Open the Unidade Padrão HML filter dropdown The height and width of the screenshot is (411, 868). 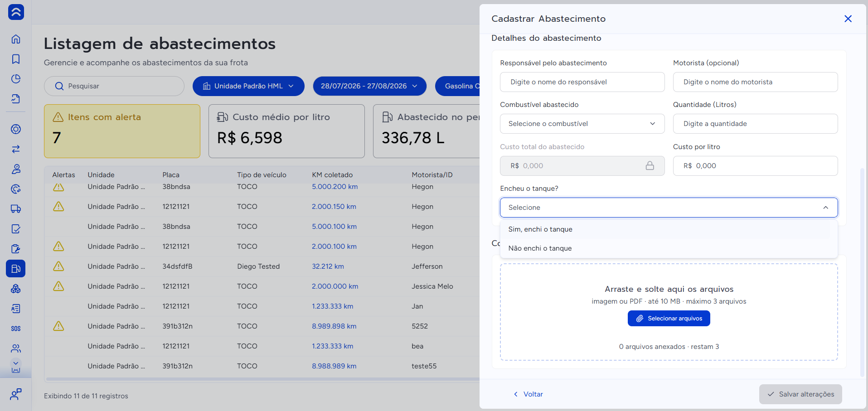pos(248,86)
